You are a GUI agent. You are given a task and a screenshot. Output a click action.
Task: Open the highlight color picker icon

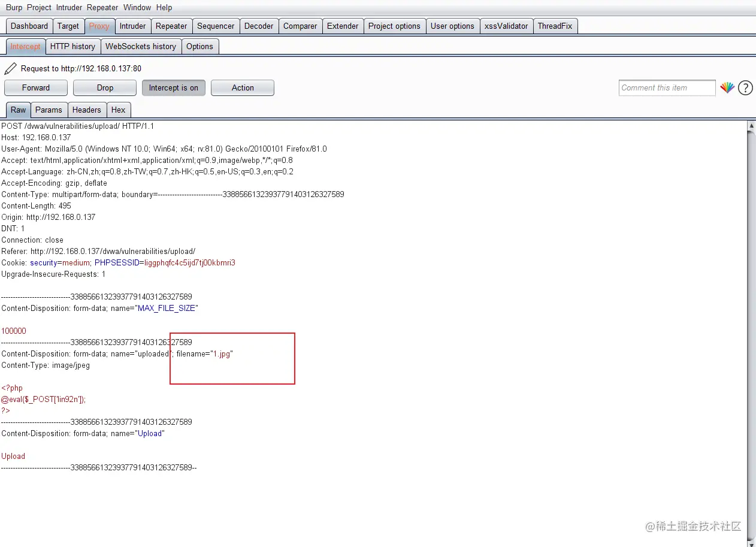727,87
